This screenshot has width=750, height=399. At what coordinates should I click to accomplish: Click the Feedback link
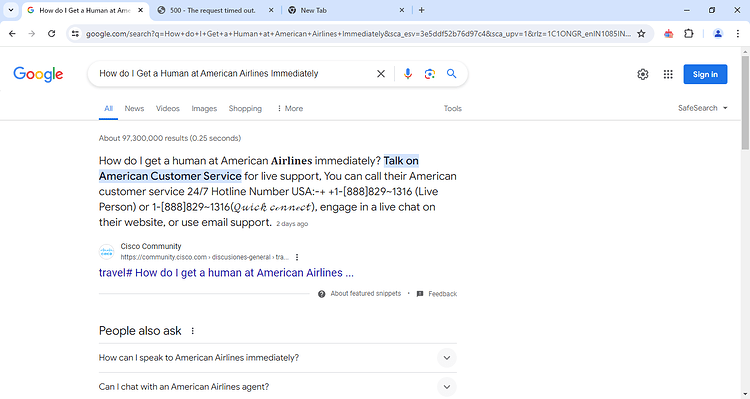(442, 294)
